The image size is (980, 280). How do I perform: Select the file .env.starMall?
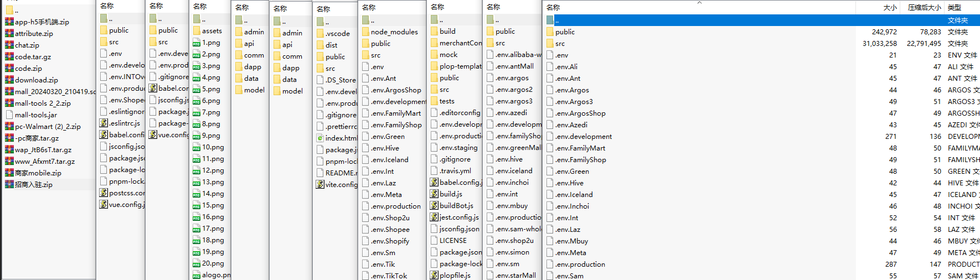click(515, 275)
